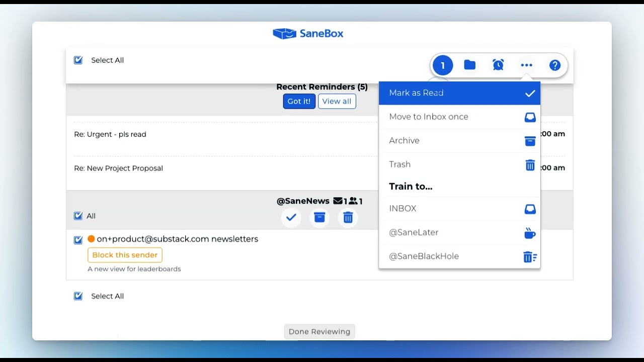Toggle the All checkbox in @SaneNews section

tap(78, 216)
